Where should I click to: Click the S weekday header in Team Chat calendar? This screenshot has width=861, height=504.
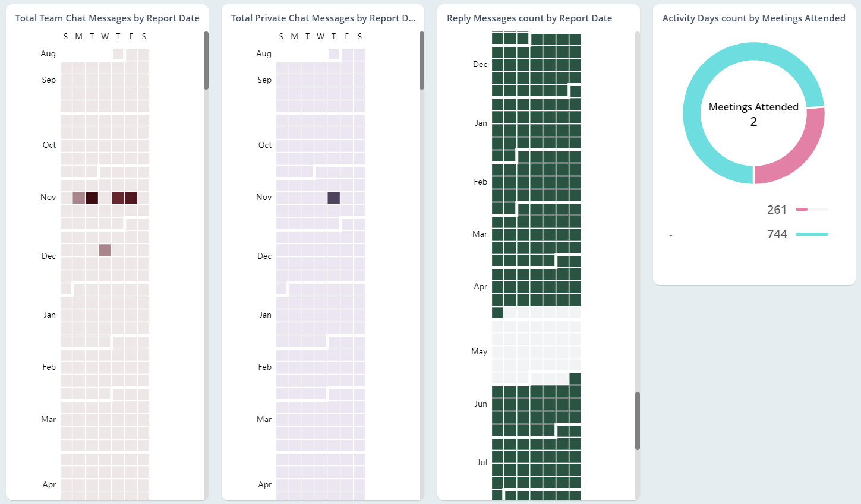pyautogui.click(x=66, y=36)
